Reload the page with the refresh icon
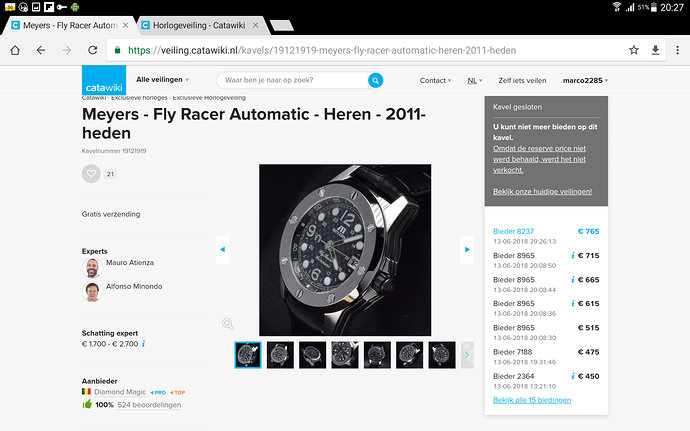 [x=92, y=50]
